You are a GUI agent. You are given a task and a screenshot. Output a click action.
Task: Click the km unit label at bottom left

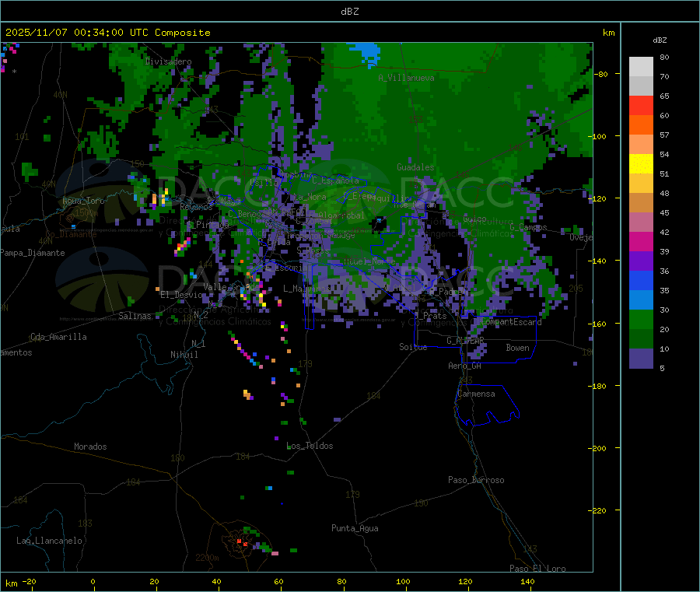click(11, 583)
